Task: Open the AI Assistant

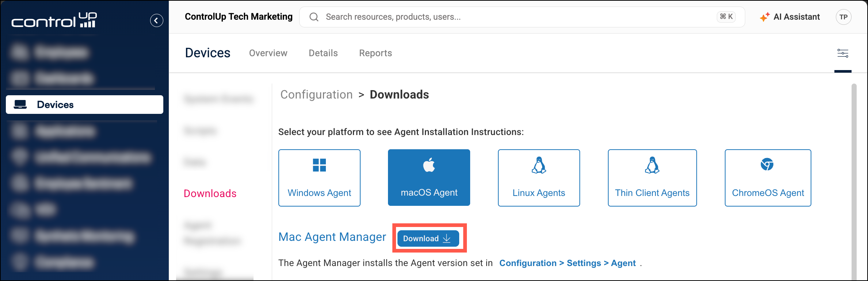Action: [789, 17]
